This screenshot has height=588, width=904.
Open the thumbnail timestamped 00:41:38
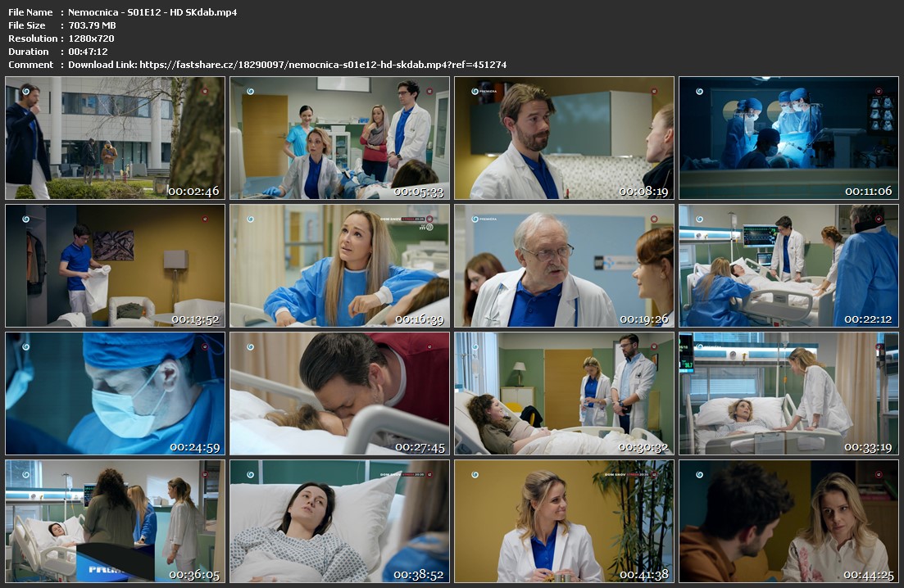pyautogui.click(x=564, y=521)
